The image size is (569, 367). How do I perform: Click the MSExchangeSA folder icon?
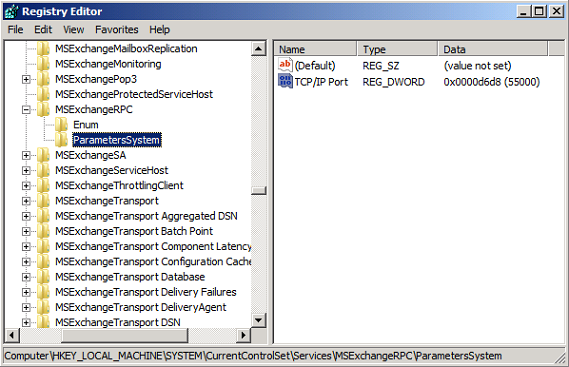pos(43,155)
